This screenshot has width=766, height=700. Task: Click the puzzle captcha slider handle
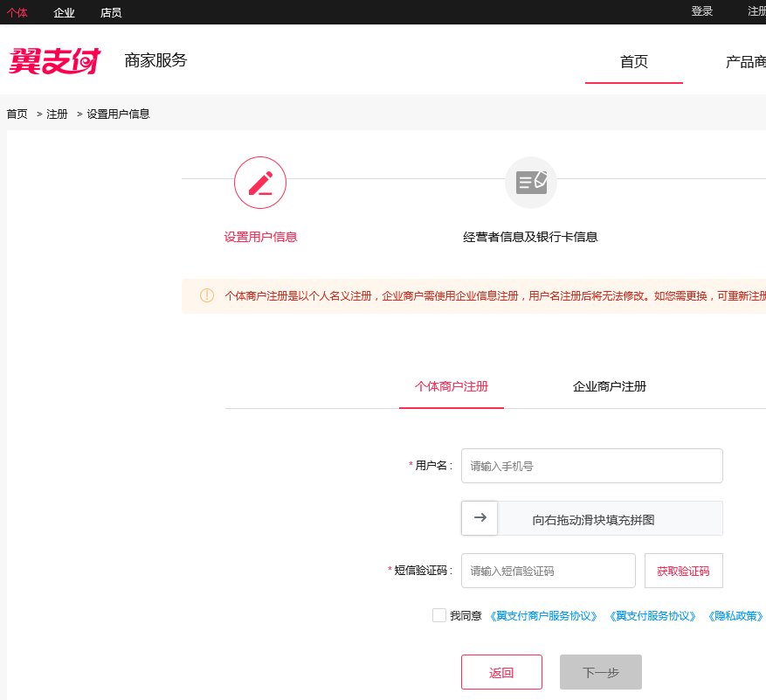click(480, 518)
